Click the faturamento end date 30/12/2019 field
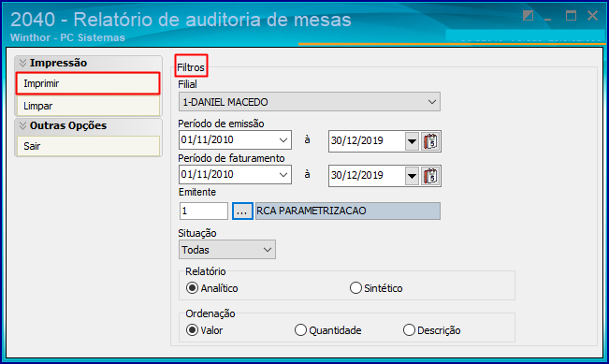 (367, 176)
